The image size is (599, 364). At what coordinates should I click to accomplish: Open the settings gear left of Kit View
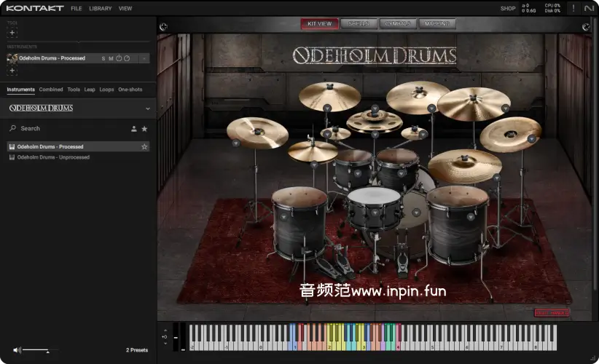coord(163,26)
